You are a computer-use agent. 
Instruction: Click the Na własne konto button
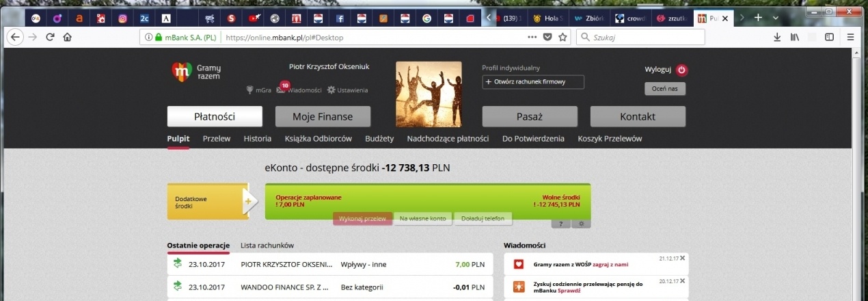click(x=423, y=218)
